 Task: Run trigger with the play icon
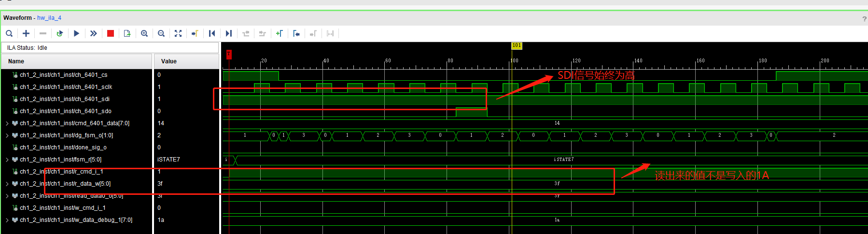(77, 33)
